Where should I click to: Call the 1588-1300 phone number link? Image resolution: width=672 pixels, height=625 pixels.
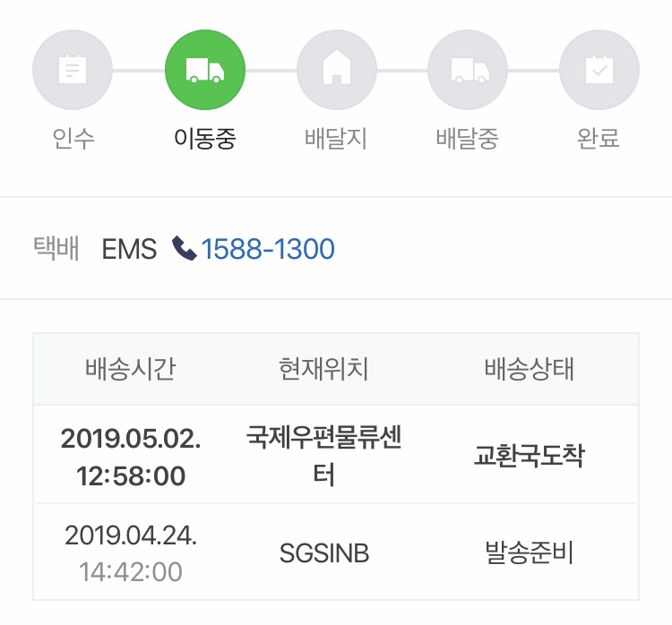(268, 249)
